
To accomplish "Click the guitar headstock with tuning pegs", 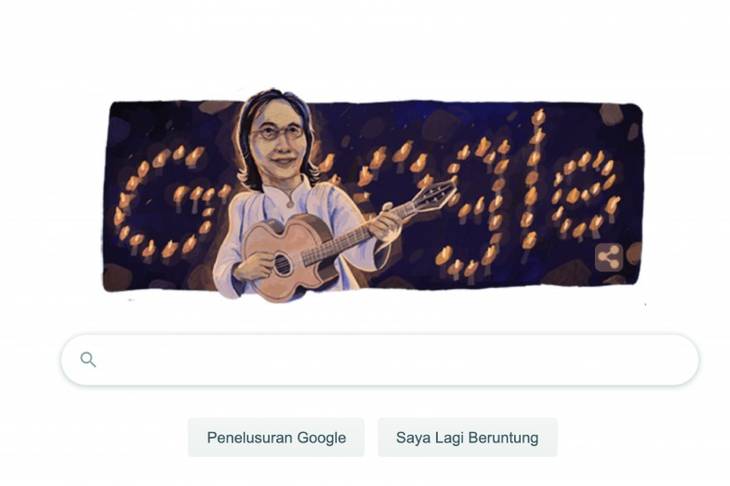I will [x=437, y=192].
